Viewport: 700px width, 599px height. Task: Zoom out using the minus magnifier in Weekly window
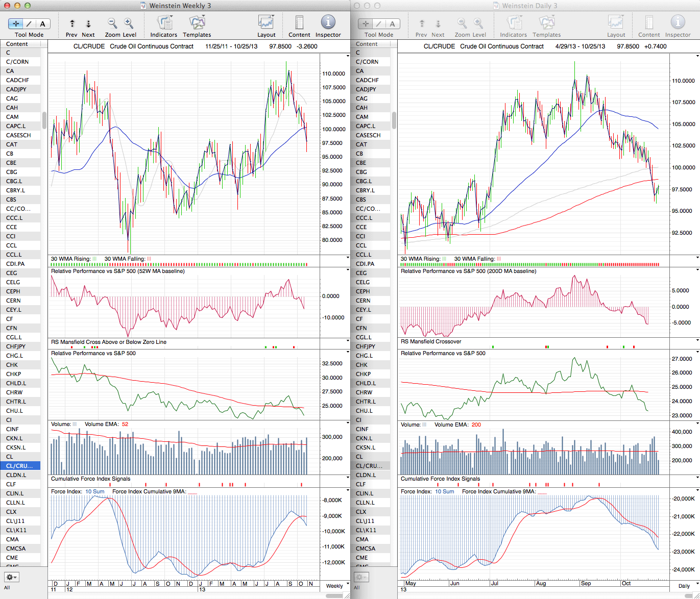coord(112,23)
